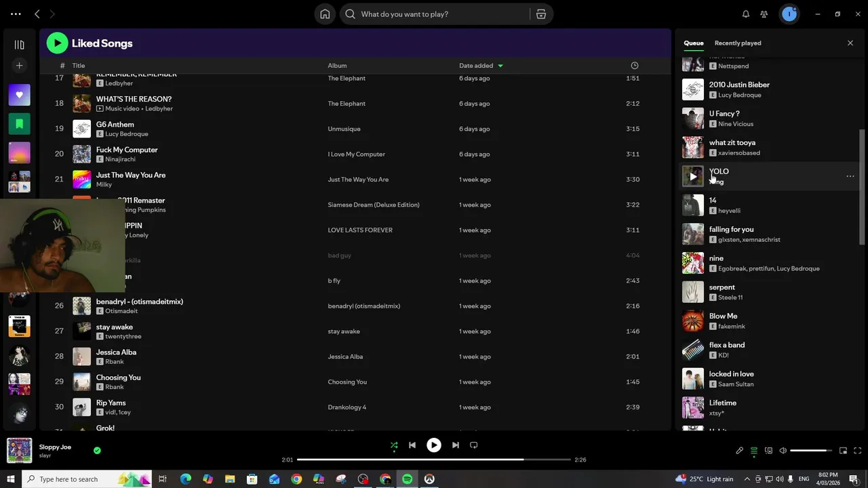Open more options for YOLO in queue

click(x=850, y=176)
